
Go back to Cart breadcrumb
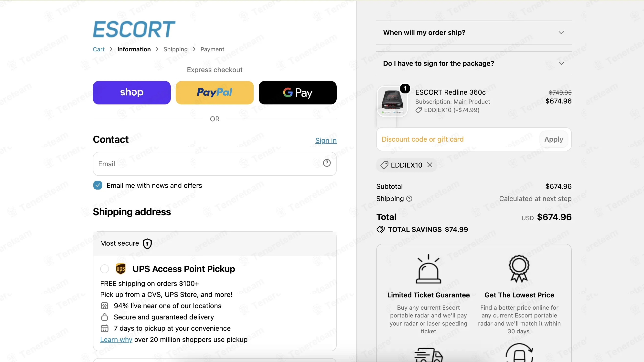(x=98, y=49)
